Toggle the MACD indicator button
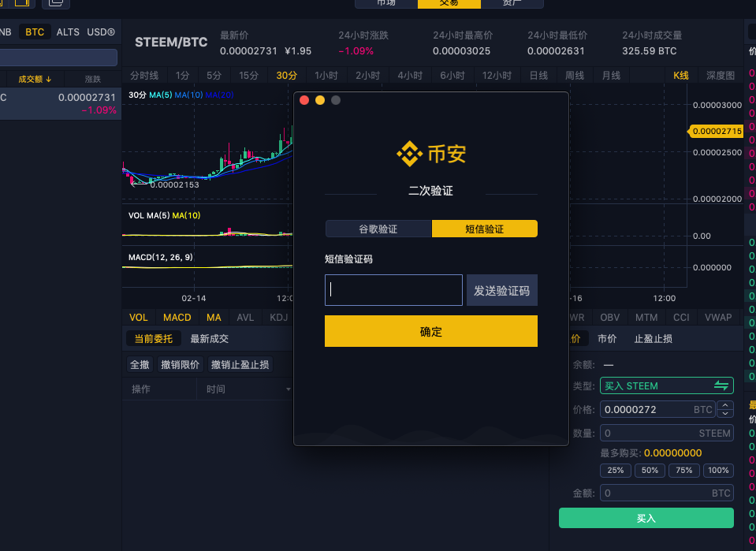The height and width of the screenshot is (551, 756). point(177,317)
